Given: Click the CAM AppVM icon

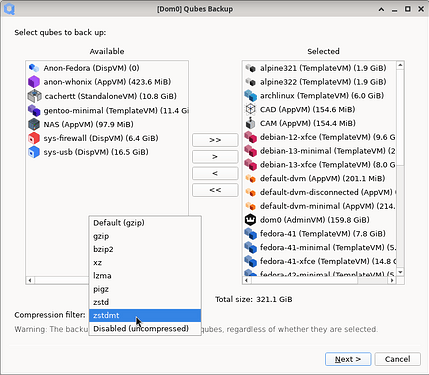Looking at the screenshot, I should [x=250, y=123].
